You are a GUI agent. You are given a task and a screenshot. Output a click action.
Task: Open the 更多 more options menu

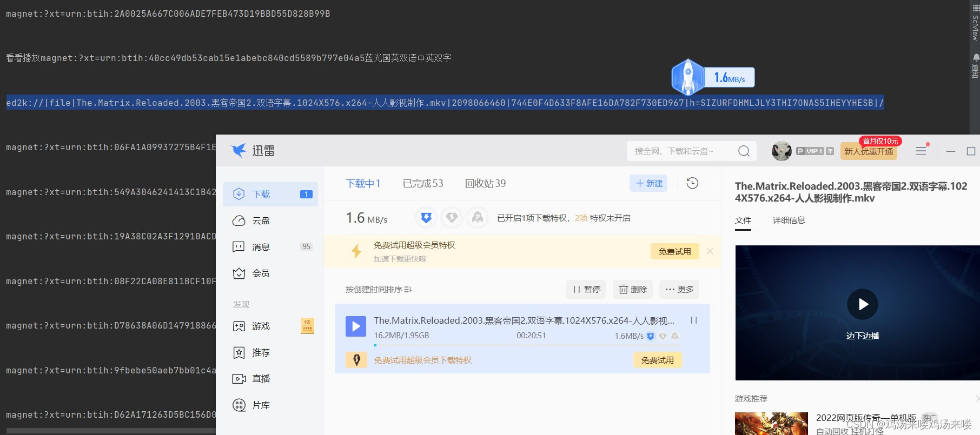pos(679,290)
